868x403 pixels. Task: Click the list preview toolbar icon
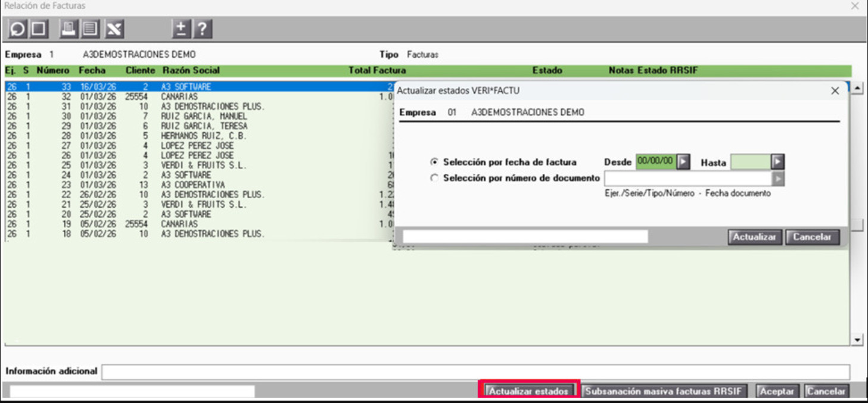91,29
